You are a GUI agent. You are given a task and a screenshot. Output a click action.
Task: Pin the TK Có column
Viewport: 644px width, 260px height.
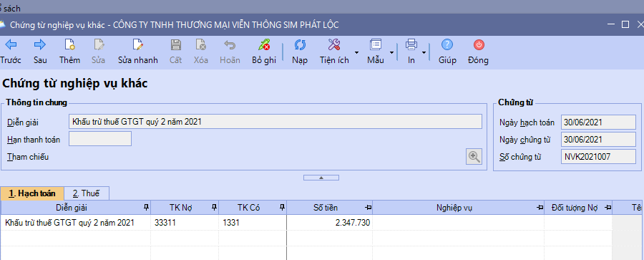click(282, 208)
